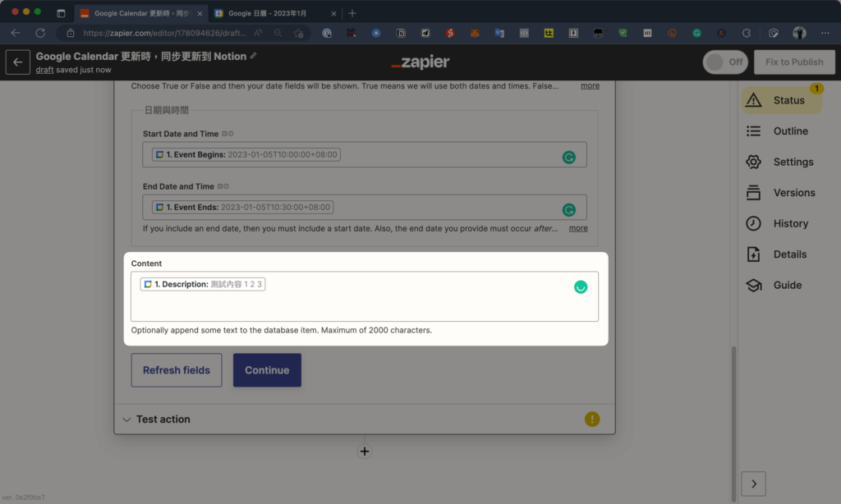The height and width of the screenshot is (504, 841).
Task: Close the Google 日曆 browser tab
Action: pyautogui.click(x=333, y=13)
